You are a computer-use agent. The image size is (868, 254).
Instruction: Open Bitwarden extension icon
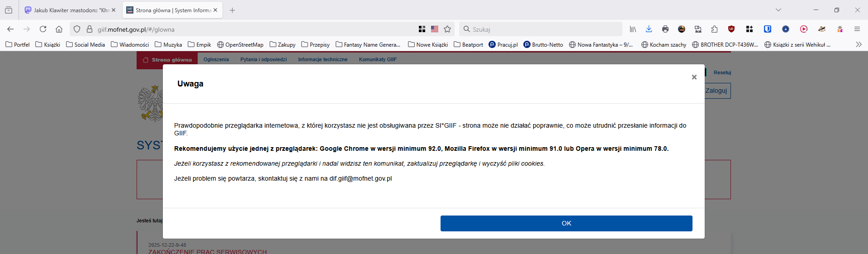(767, 29)
